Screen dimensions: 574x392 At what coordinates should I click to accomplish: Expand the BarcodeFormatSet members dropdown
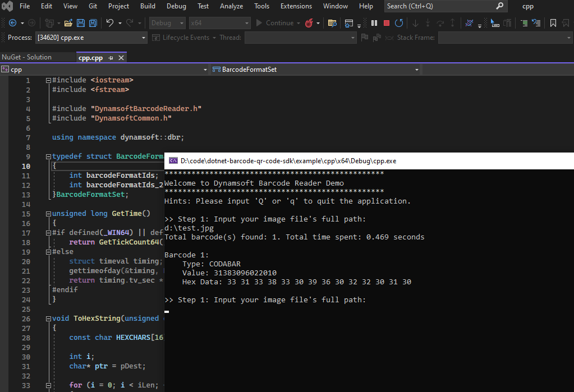click(417, 70)
